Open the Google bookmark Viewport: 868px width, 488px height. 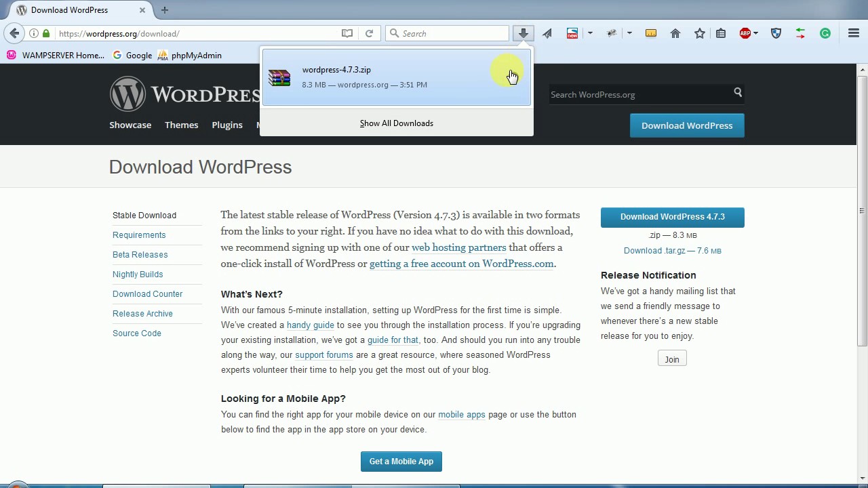coord(132,55)
